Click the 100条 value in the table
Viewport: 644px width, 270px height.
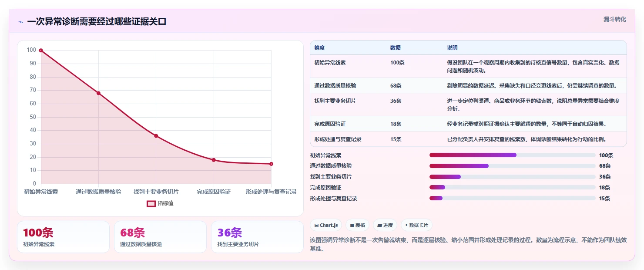coord(397,63)
